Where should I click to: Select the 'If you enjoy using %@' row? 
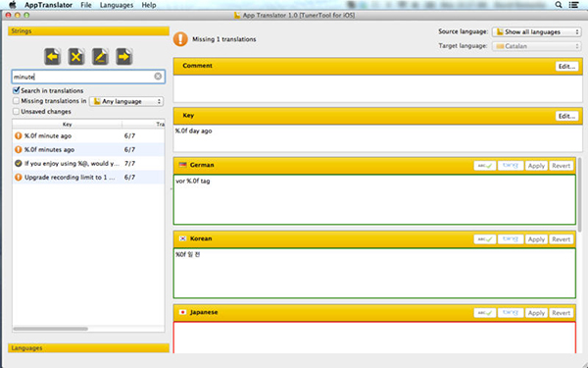(x=88, y=163)
